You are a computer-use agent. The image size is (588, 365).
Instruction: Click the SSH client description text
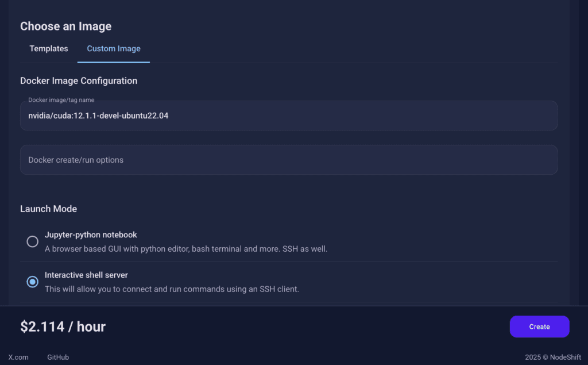click(172, 289)
